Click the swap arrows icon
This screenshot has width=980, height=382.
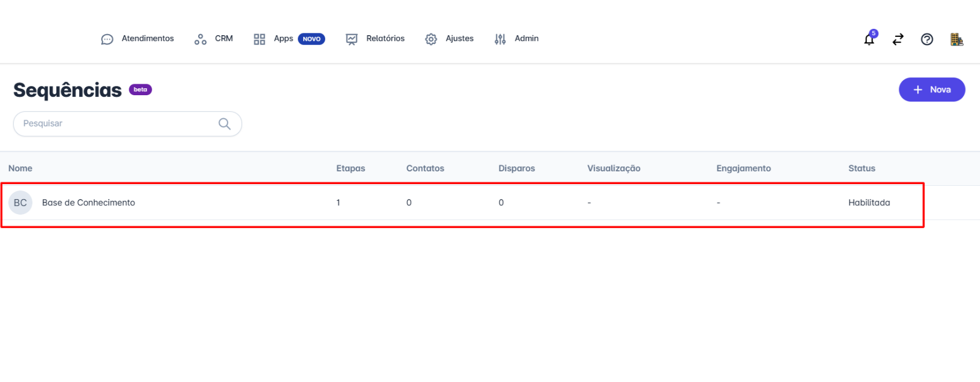point(898,39)
